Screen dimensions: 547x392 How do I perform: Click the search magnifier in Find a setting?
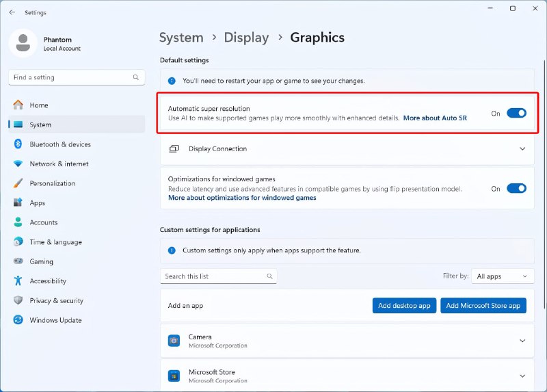point(135,77)
